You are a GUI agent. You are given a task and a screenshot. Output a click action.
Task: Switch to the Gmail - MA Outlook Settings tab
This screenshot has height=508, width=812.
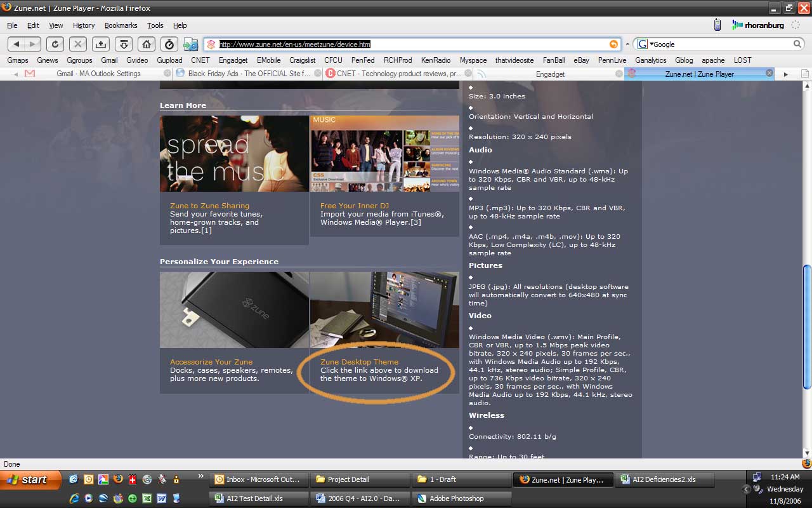coord(98,74)
